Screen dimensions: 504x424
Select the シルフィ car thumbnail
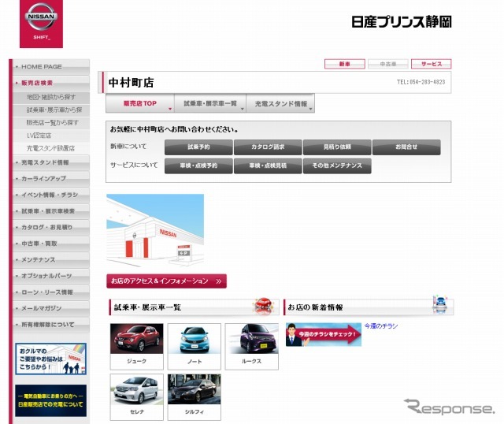(x=195, y=397)
